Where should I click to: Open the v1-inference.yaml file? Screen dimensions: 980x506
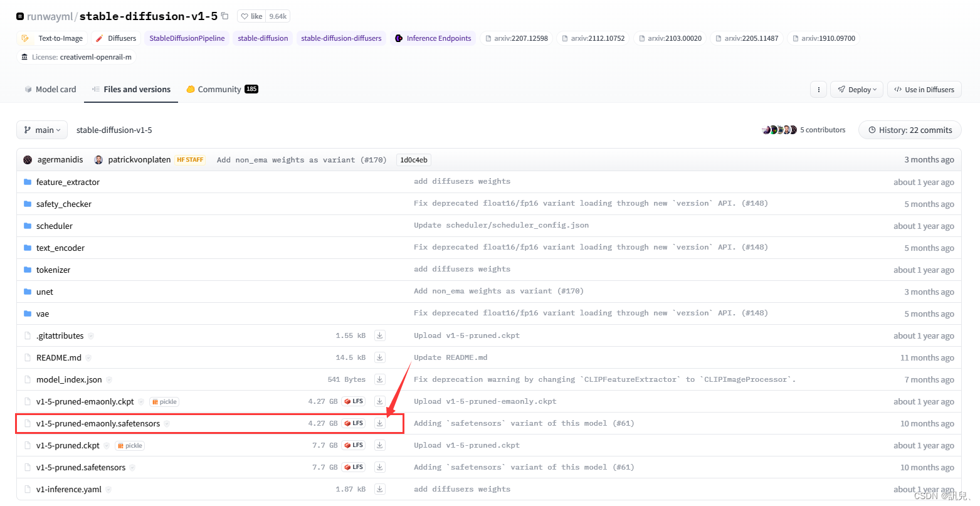pyautogui.click(x=69, y=489)
